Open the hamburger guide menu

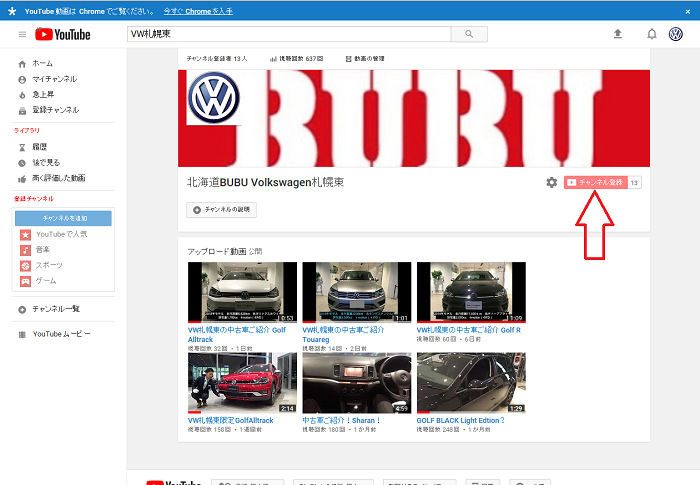22,34
